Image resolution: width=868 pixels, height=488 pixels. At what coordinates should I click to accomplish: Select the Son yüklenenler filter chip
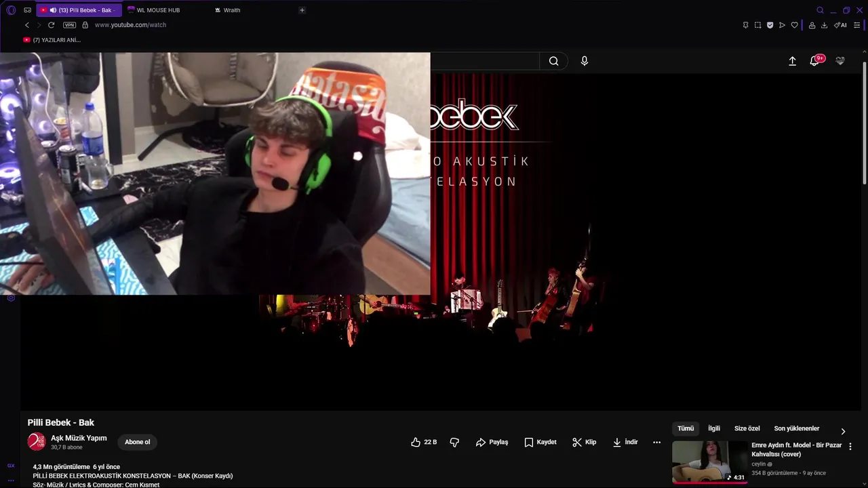click(x=797, y=428)
